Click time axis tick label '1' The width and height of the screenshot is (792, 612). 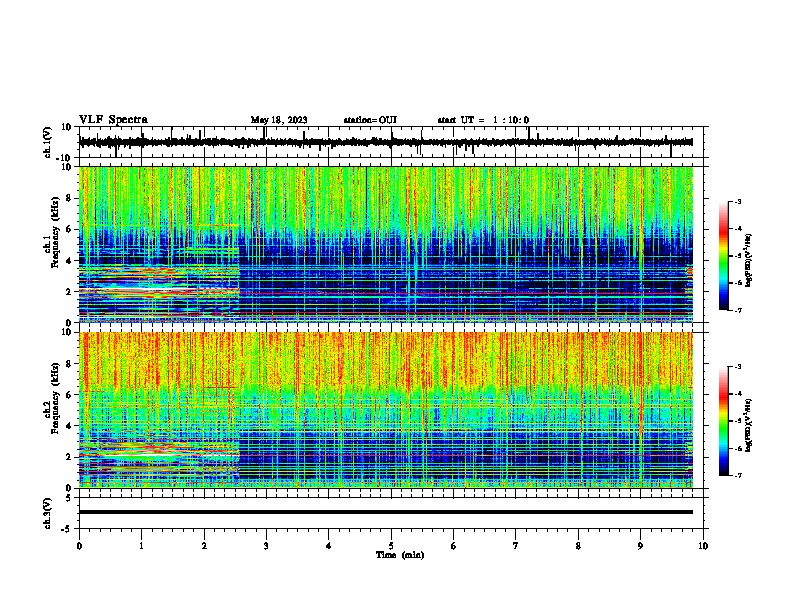(x=141, y=546)
